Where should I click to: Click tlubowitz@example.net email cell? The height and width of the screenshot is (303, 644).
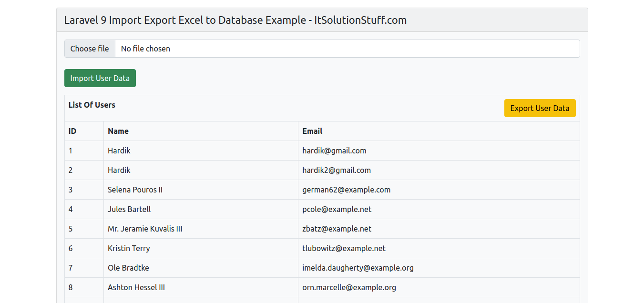click(x=344, y=248)
